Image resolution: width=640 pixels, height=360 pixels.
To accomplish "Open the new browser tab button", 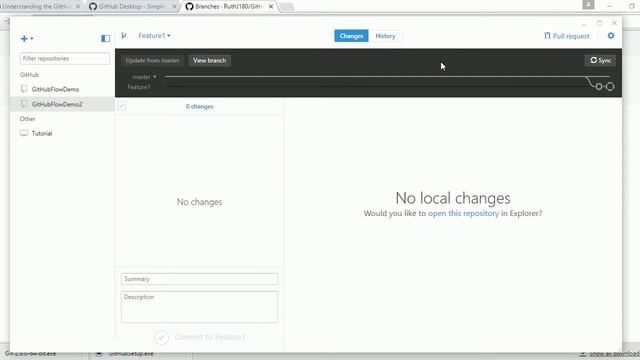I will (x=287, y=7).
